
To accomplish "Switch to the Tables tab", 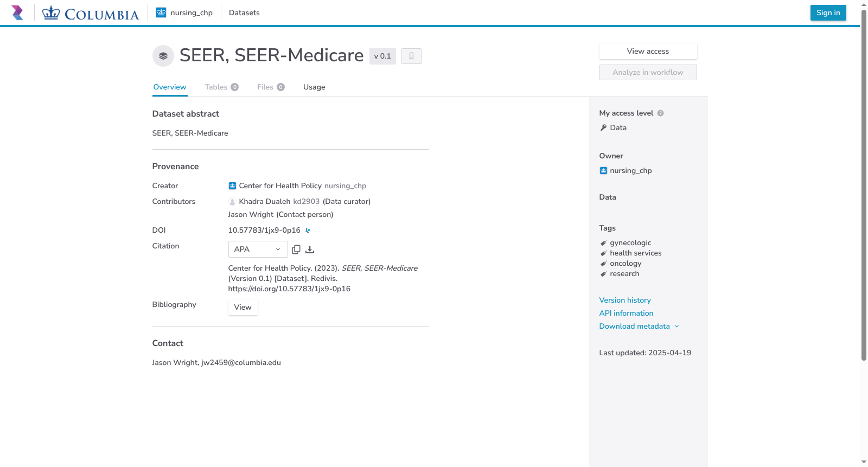I will point(221,87).
